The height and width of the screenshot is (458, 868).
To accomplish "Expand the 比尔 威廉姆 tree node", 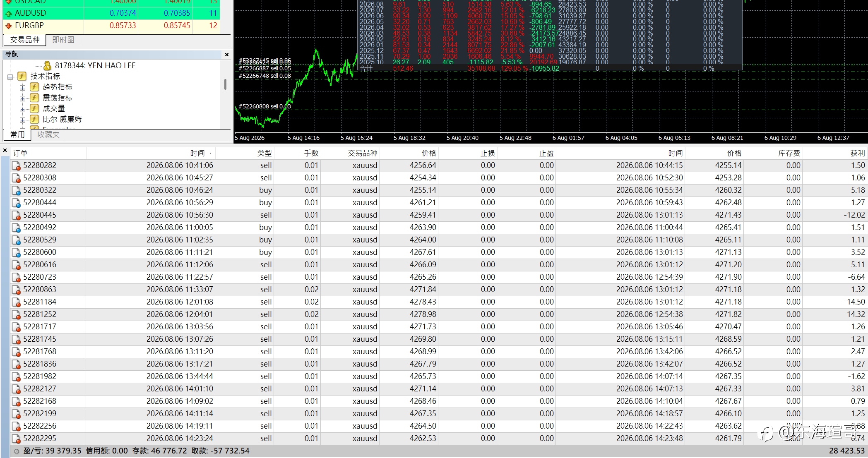I will (x=23, y=120).
